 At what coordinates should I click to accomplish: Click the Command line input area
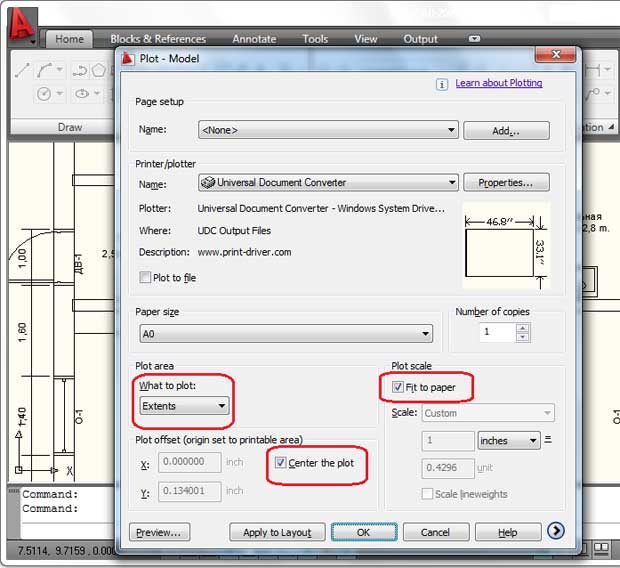67,529
